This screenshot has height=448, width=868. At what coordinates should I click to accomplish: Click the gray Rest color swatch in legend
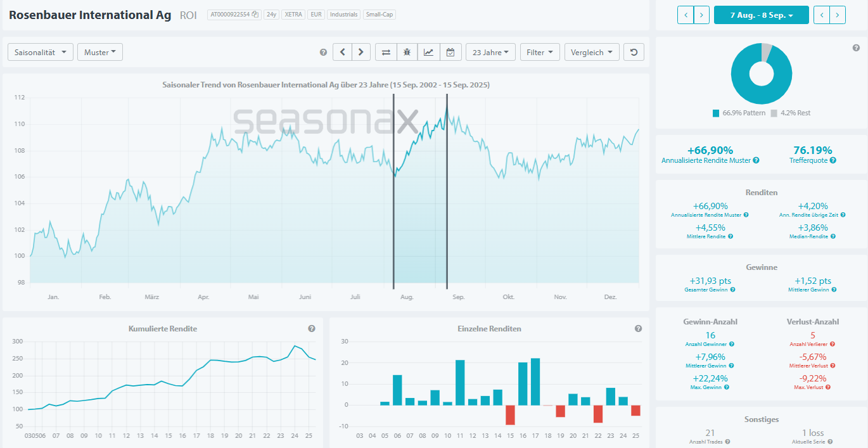tap(774, 113)
